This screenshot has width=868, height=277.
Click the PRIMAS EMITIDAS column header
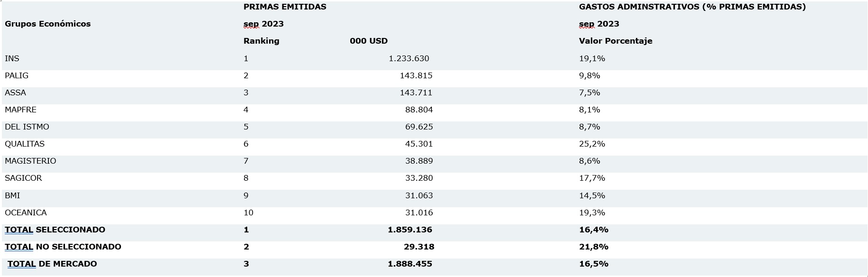pyautogui.click(x=285, y=7)
